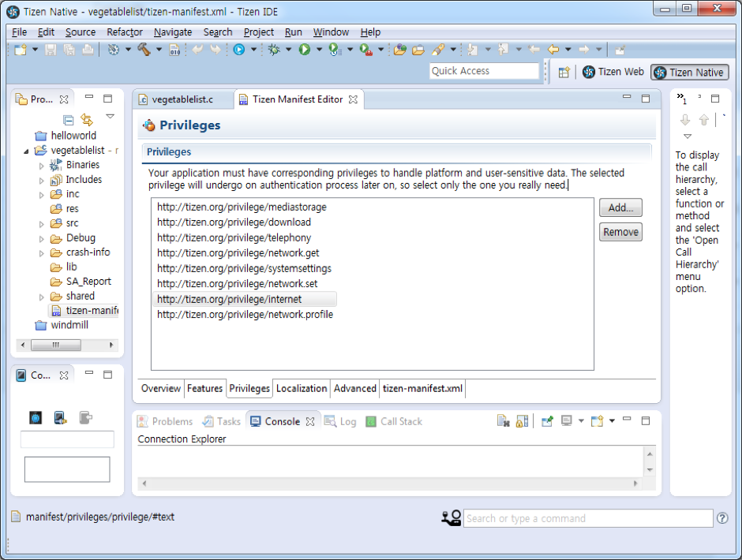Click the Open Console icon
This screenshot has height=560, width=742.
(598, 420)
